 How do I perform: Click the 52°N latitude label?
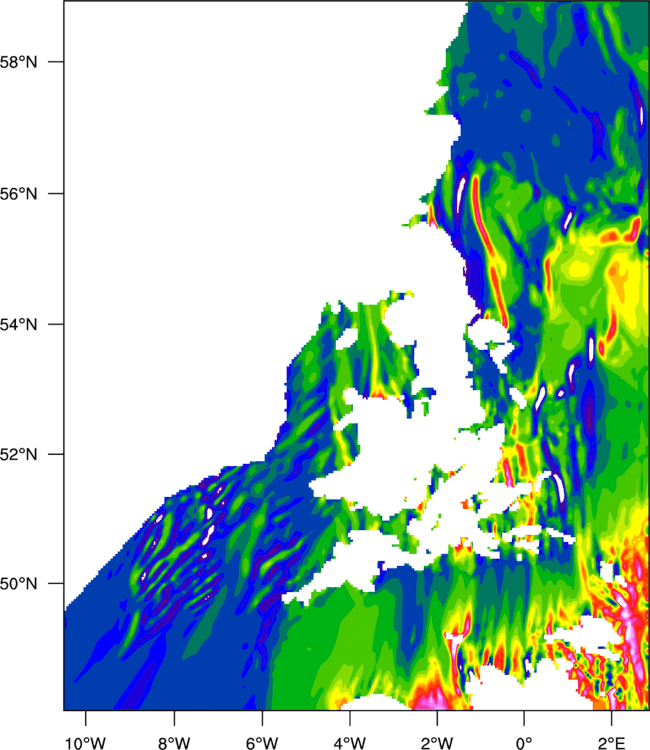(x=18, y=454)
